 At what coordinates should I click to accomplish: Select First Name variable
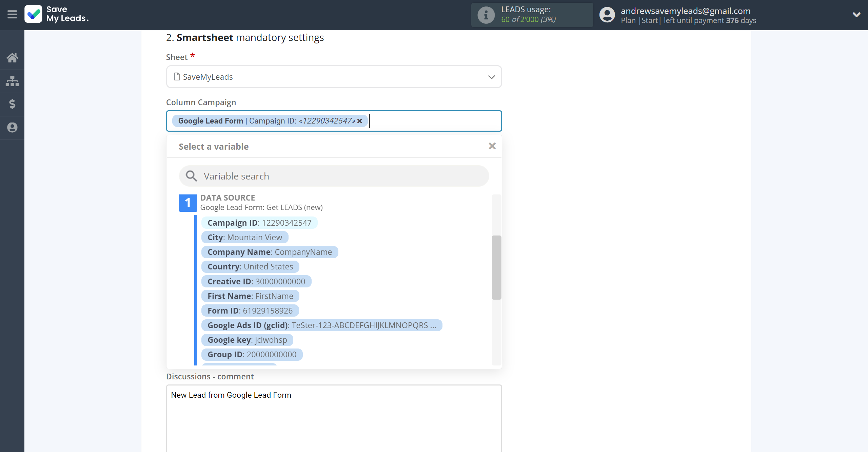pos(250,296)
